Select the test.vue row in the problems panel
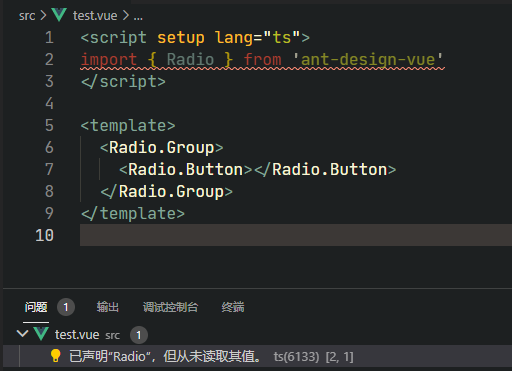512x371 pixels. click(x=257, y=334)
